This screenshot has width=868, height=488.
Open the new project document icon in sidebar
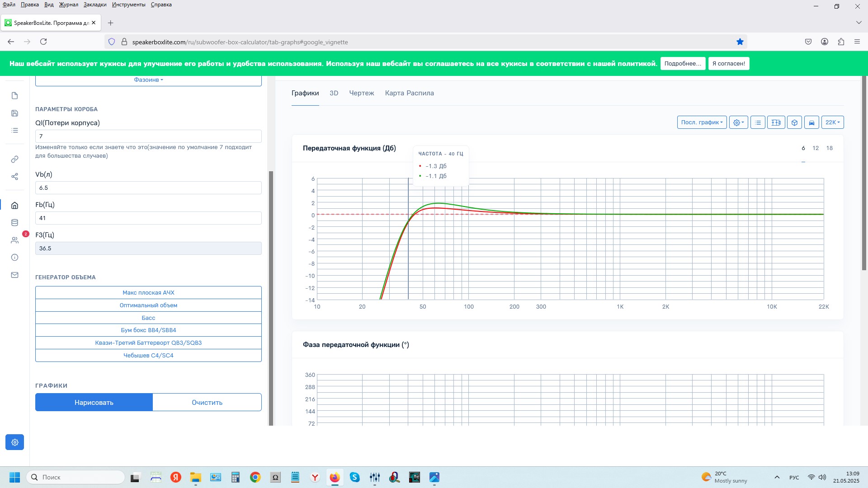coord(14,96)
